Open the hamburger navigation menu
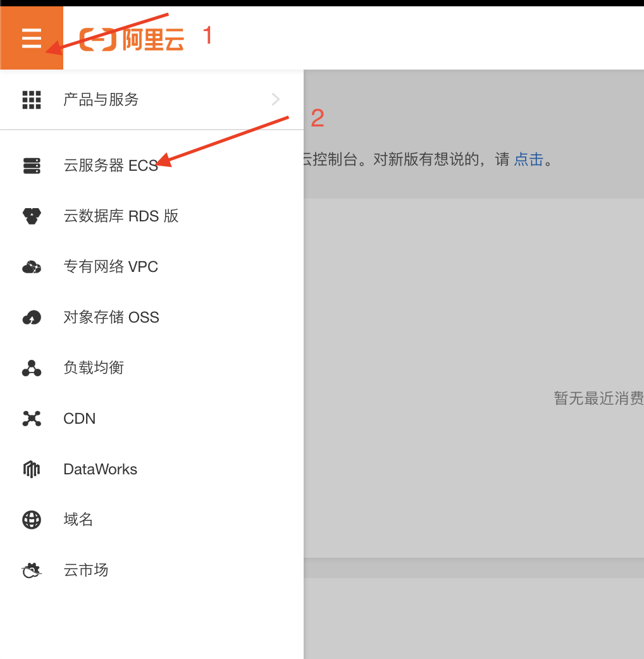Screen dimensions: 644x659 (x=32, y=38)
